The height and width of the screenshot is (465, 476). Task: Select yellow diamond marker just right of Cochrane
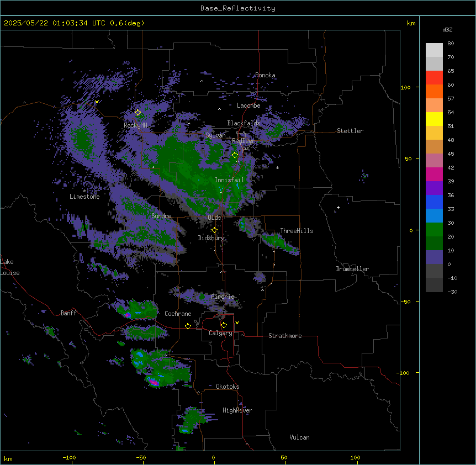click(x=188, y=326)
